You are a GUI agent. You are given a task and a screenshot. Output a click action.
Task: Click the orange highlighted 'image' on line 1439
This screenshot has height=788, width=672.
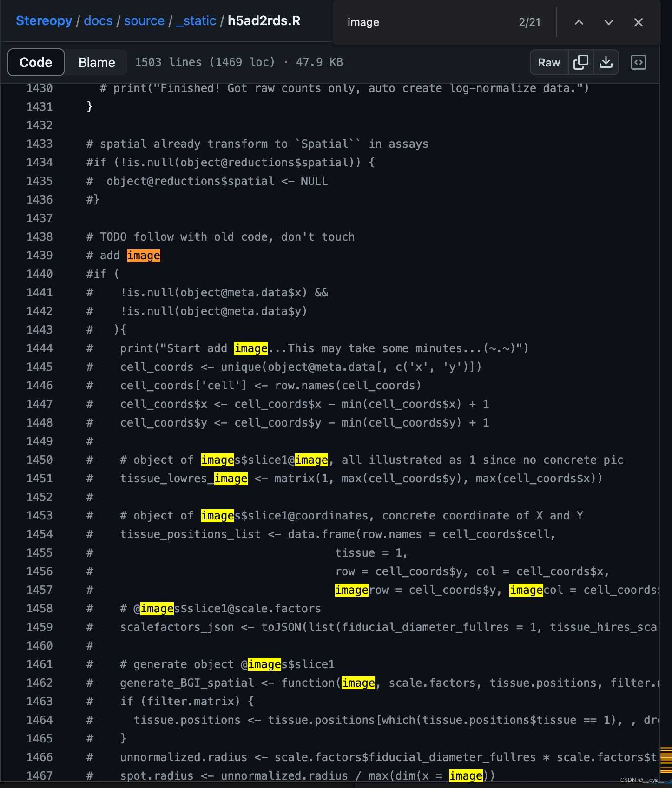click(144, 256)
